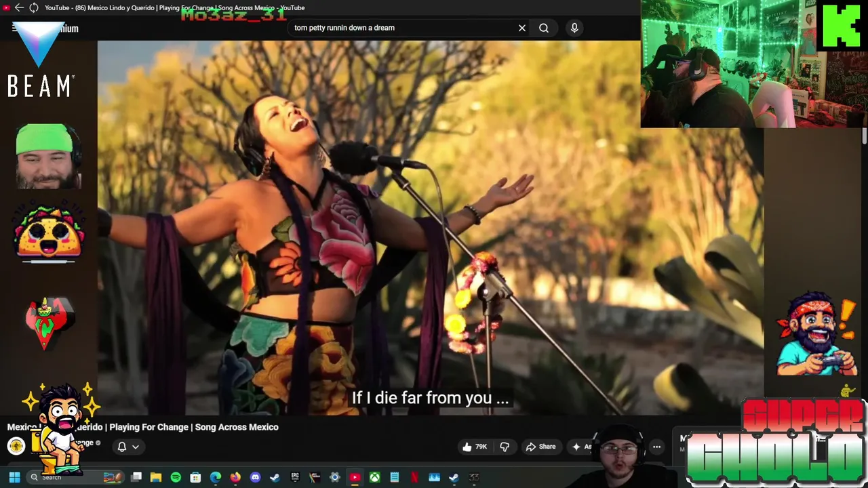Open Task View on the taskbar
Viewport: 868px width, 488px height.
[x=136, y=477]
